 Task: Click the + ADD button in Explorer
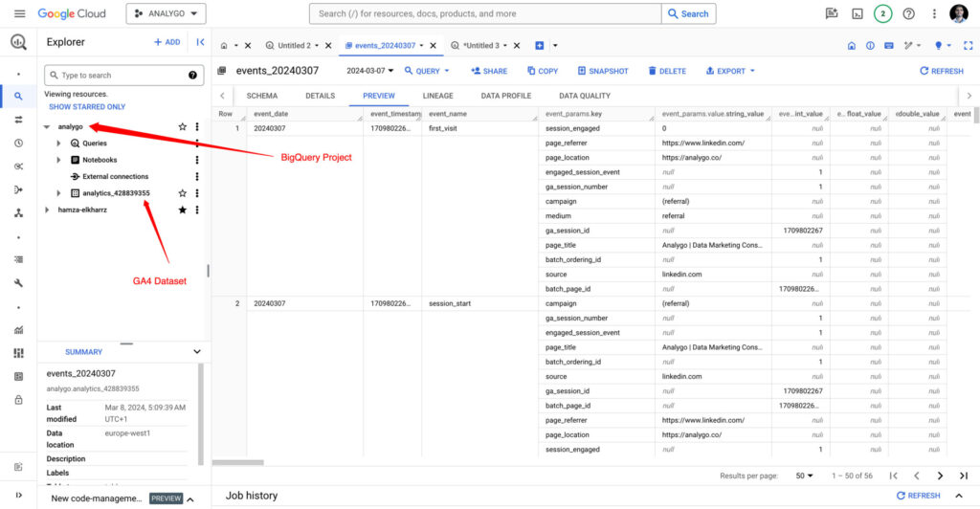[x=167, y=42]
